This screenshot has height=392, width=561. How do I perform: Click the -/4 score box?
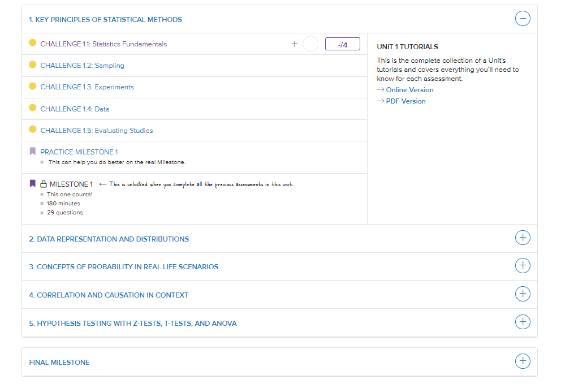coord(342,44)
